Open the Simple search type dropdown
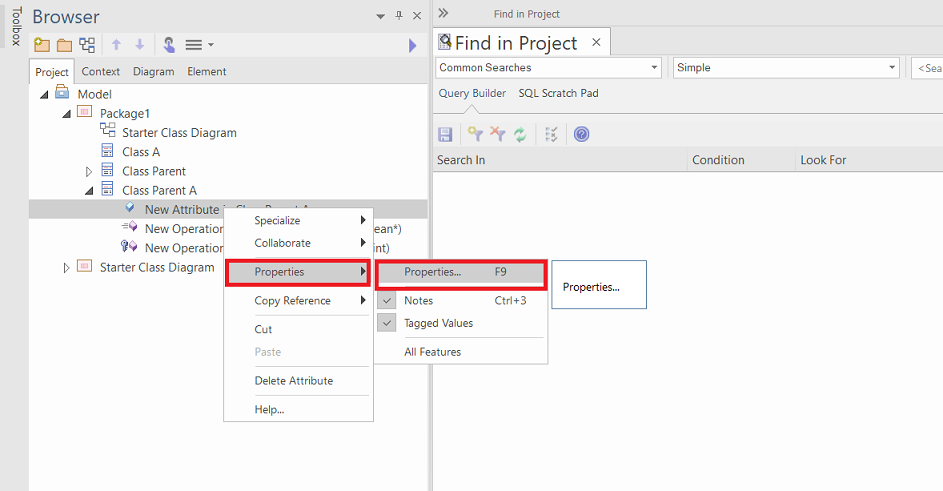943x491 pixels. 786,68
